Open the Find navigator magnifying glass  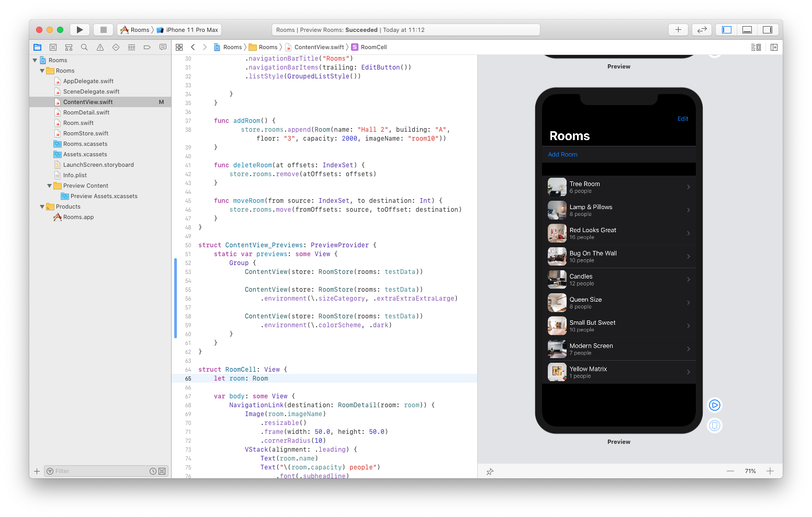pyautogui.click(x=84, y=47)
